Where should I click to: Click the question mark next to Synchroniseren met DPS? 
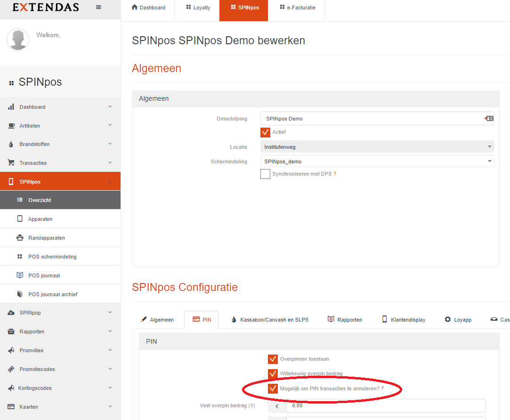click(335, 174)
